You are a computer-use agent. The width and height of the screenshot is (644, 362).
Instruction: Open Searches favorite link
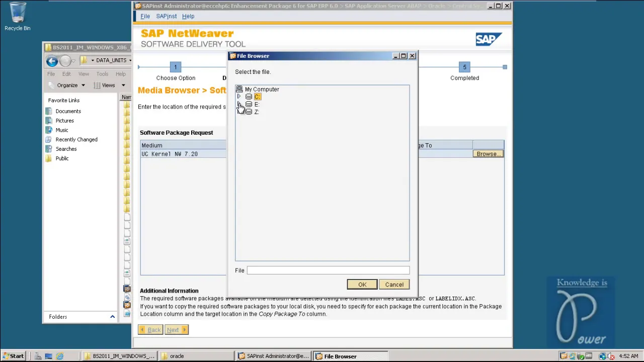point(66,149)
